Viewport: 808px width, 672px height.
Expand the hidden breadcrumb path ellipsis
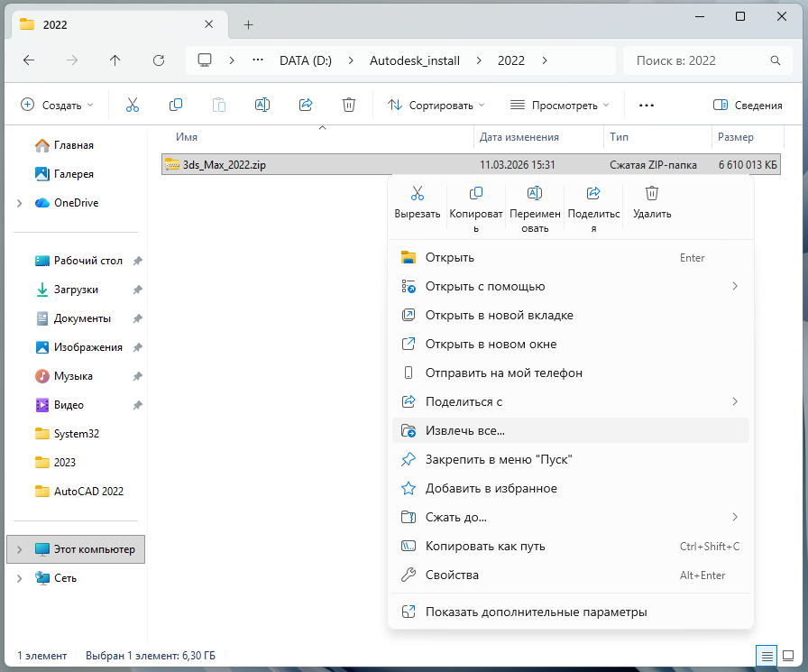[x=258, y=60]
